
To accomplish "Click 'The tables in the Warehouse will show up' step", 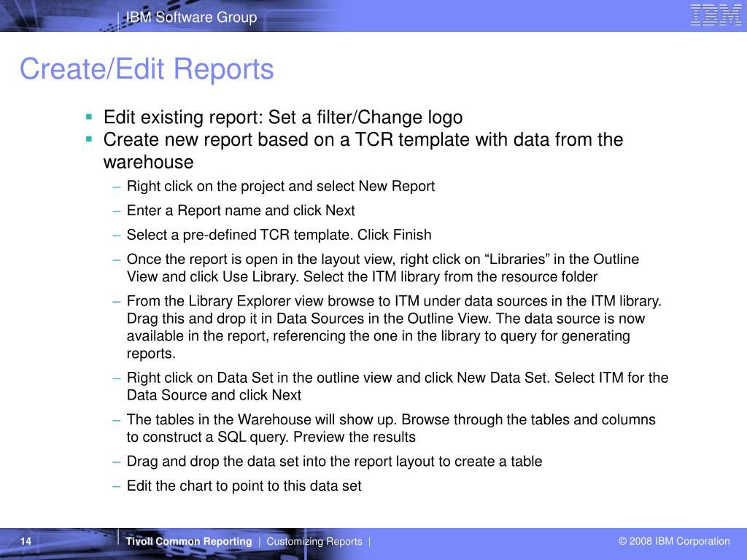I will click(391, 428).
